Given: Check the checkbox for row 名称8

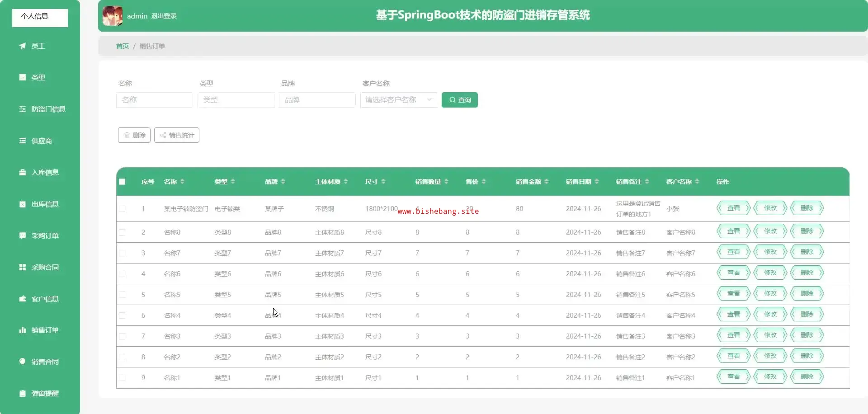Looking at the screenshot, I should (x=122, y=232).
